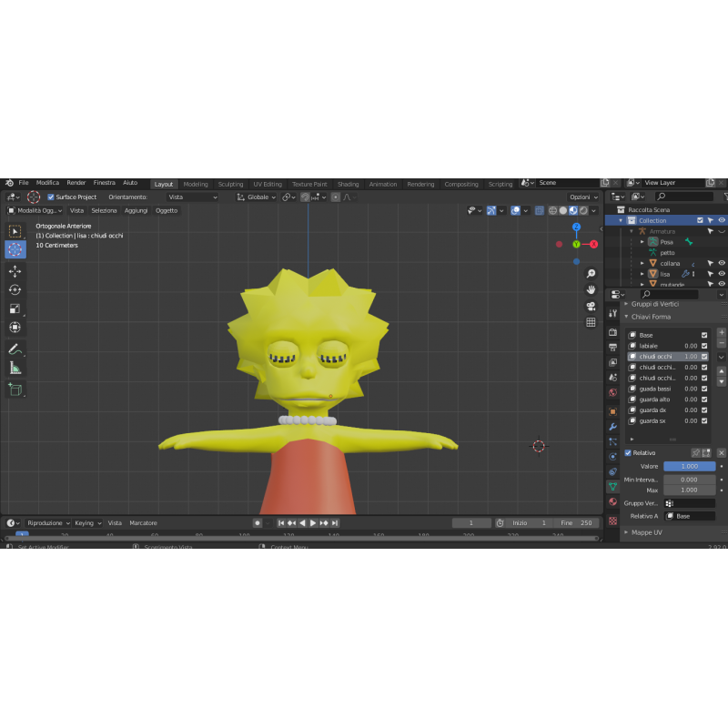Image resolution: width=728 pixels, height=728 pixels.
Task: Toggle Surface Project checkbox
Action: [51, 197]
